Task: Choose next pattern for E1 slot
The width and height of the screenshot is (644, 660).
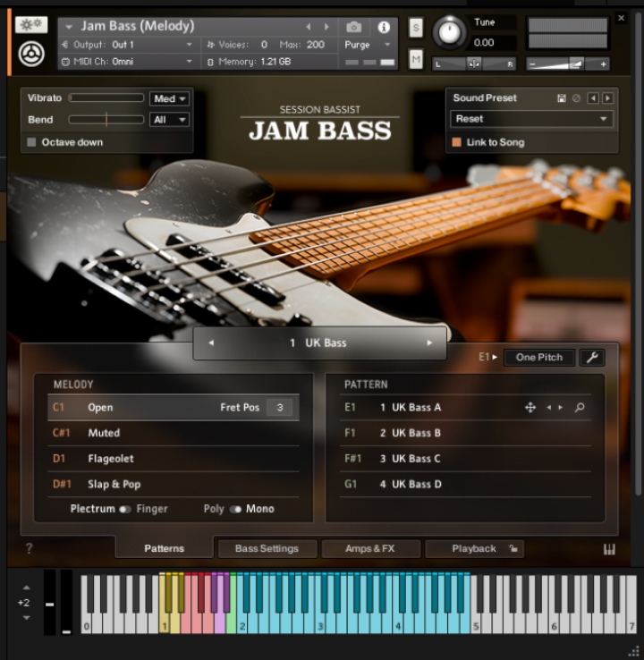Action: [561, 408]
